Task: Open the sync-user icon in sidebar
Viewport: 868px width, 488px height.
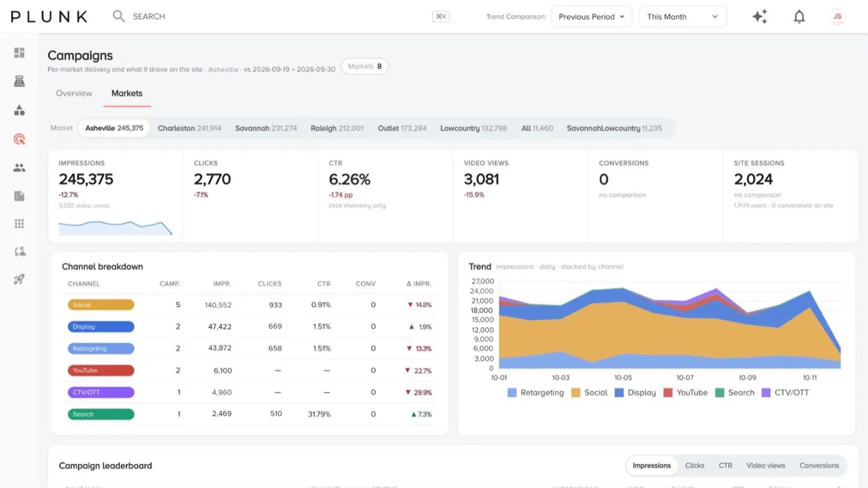Action: (19, 252)
